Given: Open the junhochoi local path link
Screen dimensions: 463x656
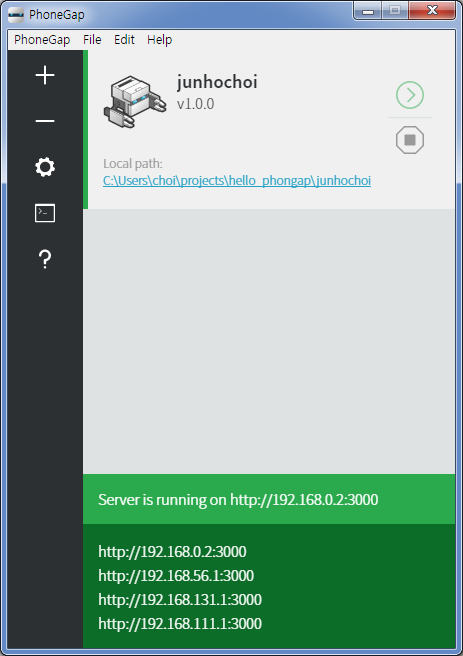Looking at the screenshot, I should coord(237,181).
